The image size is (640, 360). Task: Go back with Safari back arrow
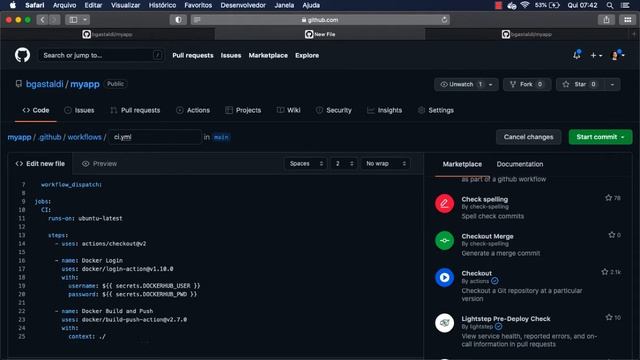pyautogui.click(x=42, y=20)
